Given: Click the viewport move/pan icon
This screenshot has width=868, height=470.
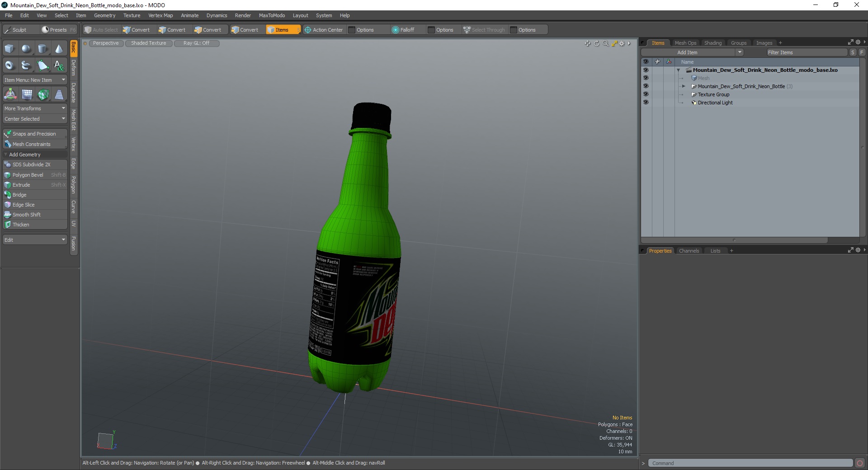Looking at the screenshot, I should click(x=587, y=43).
